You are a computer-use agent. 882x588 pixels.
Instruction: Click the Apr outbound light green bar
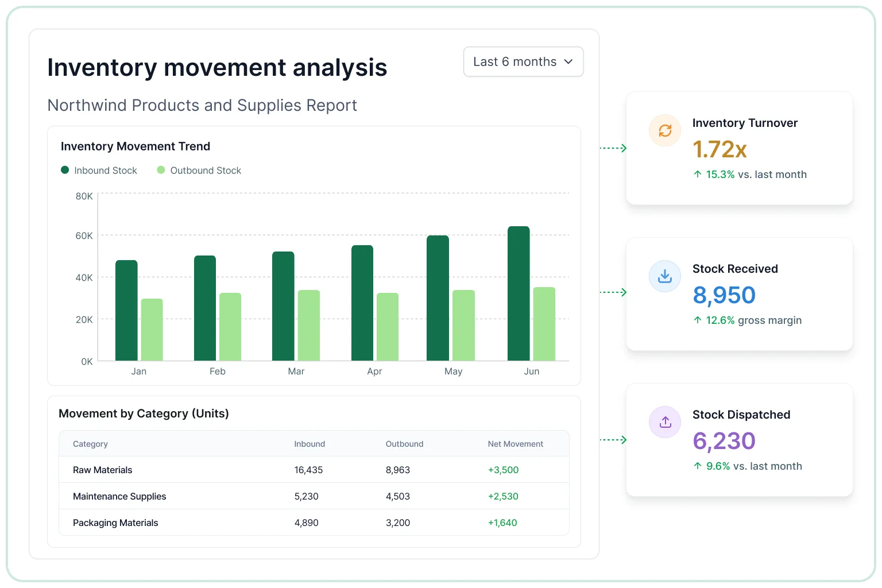coord(388,327)
